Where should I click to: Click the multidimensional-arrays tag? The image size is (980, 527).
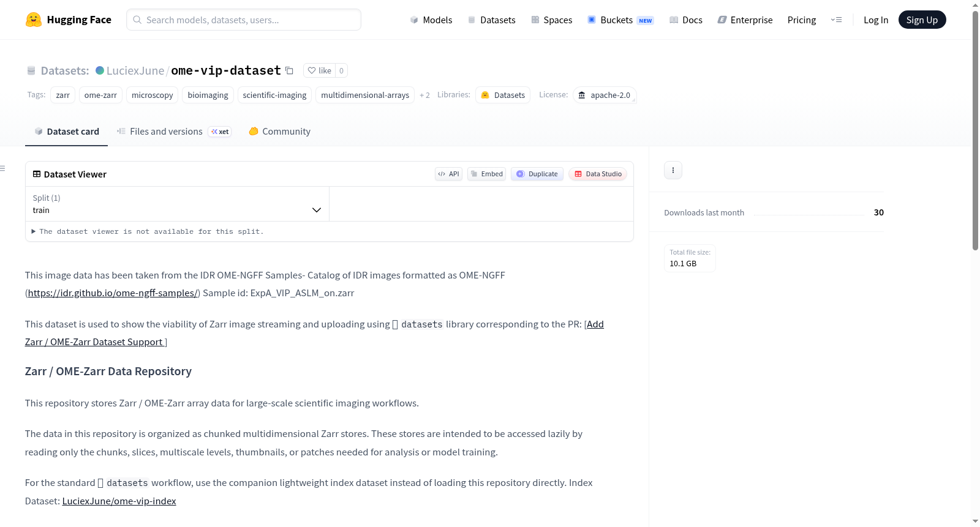[365, 95]
